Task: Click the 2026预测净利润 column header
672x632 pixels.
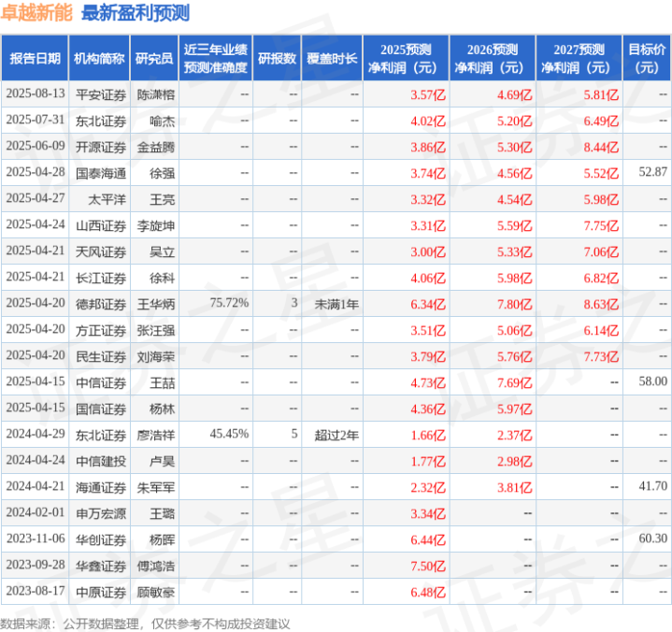Action: coord(493,58)
